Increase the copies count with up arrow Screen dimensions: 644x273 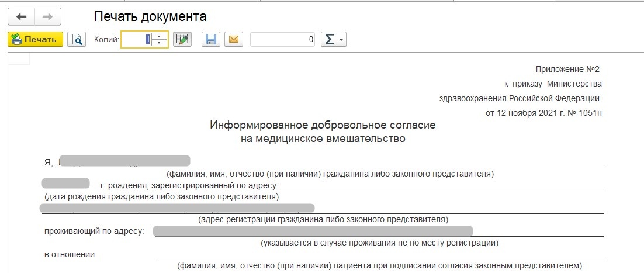coord(160,36)
